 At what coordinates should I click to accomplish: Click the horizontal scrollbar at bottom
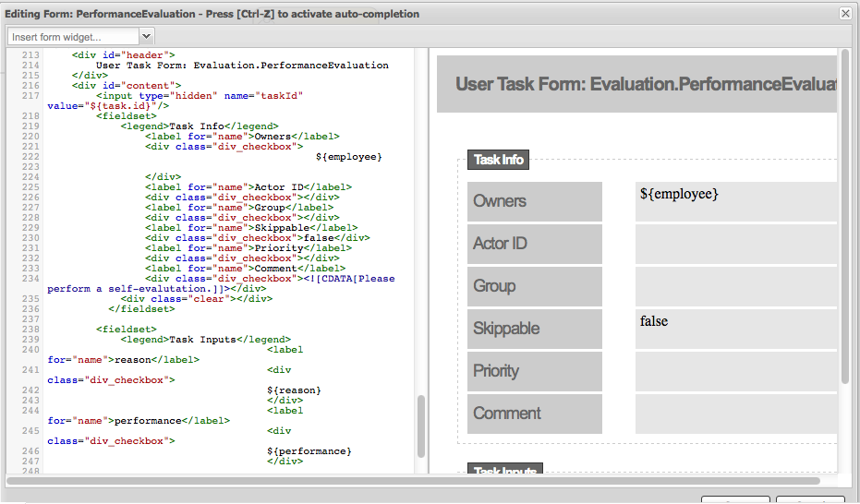[413, 480]
